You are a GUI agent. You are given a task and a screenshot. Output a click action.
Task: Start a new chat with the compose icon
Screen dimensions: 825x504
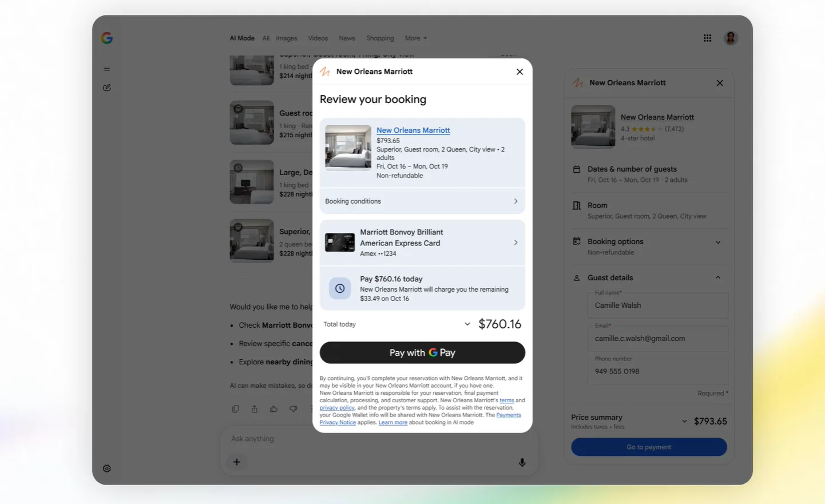[107, 88]
